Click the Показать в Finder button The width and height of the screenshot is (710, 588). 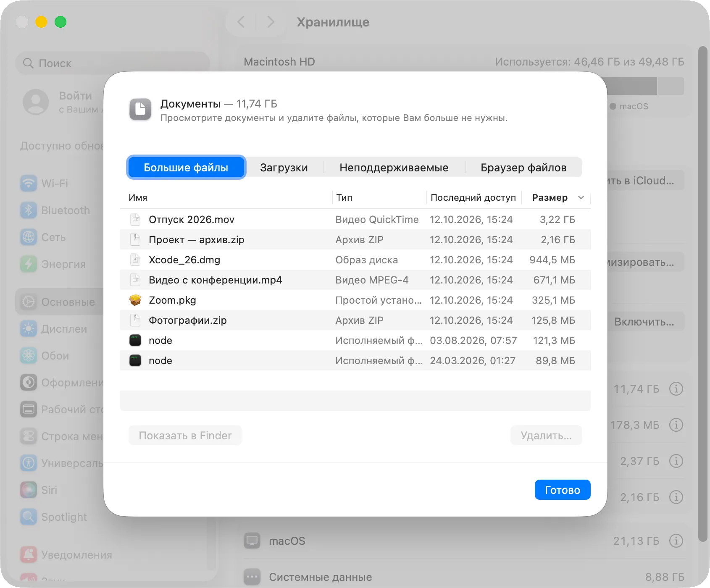(x=185, y=436)
